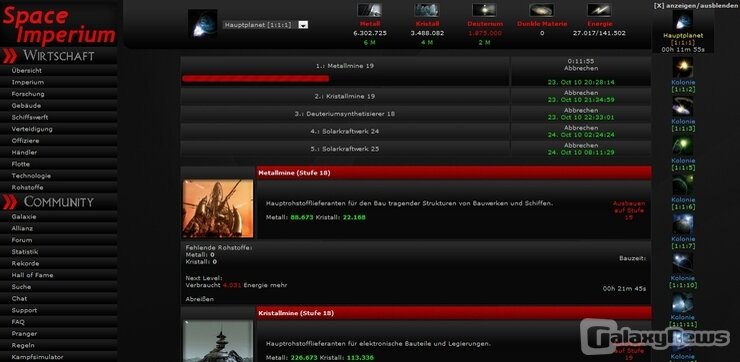Open Kristallmine building thumbnail
740x362 pixels.
[x=218, y=341]
